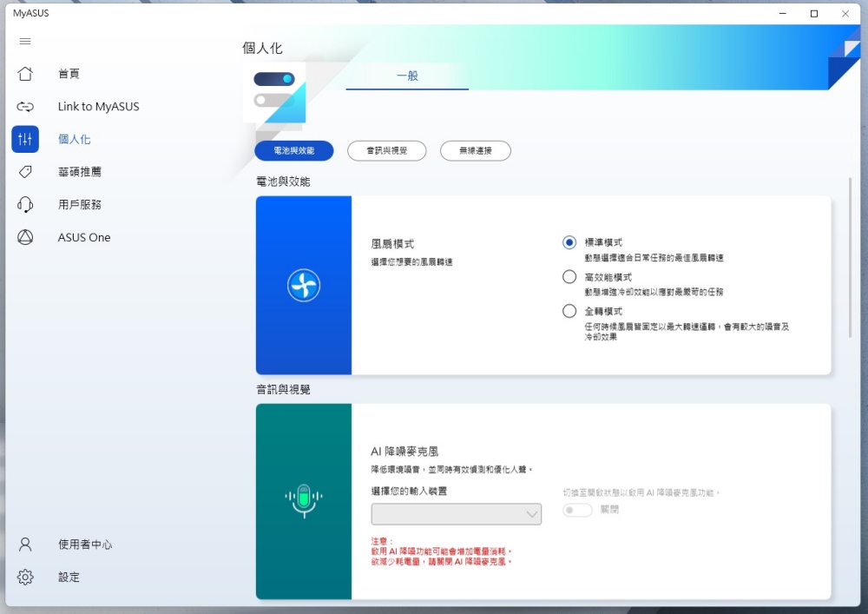Select 標準模式 fan mode radio button
Viewport: 868px width, 614px height.
569,242
